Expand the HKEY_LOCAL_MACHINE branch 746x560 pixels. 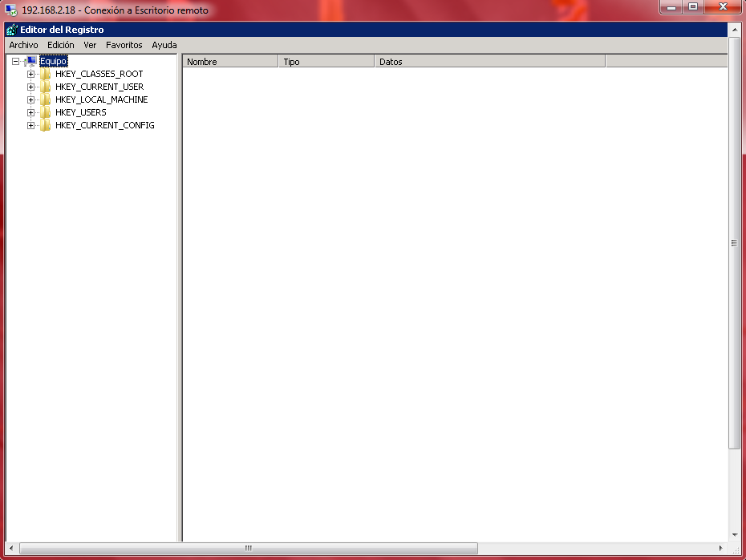[30, 99]
